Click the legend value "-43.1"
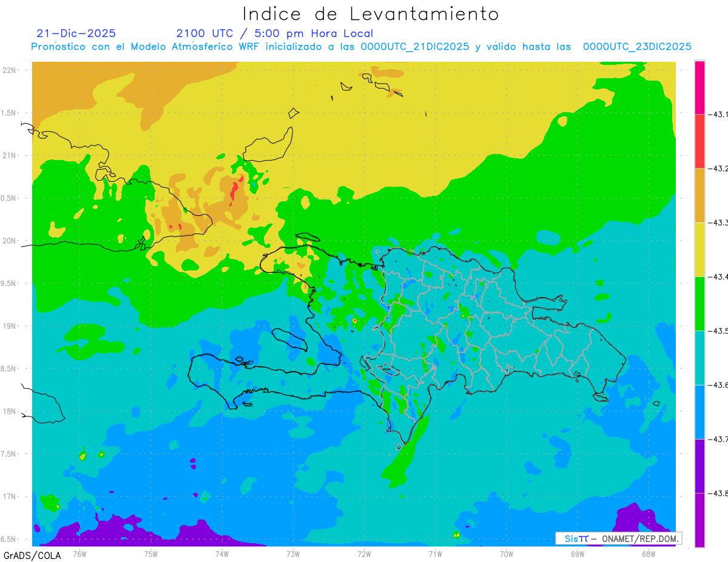The height and width of the screenshot is (562, 728). click(718, 114)
